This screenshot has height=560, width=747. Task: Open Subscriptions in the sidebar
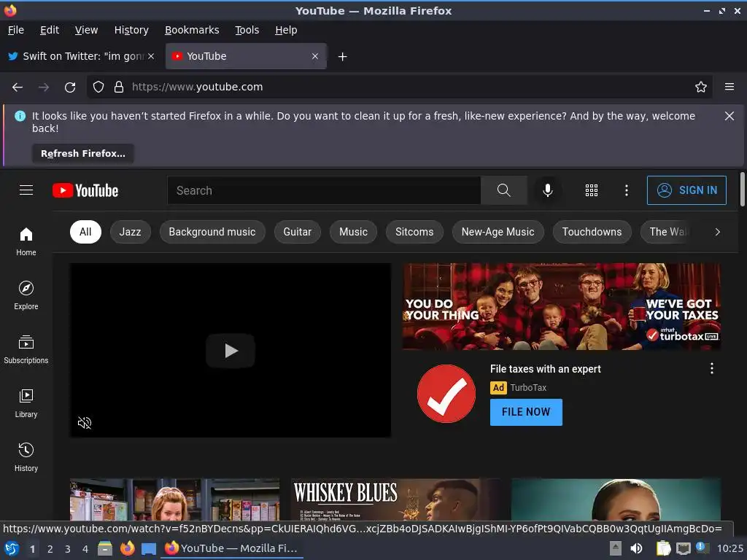[x=26, y=350]
